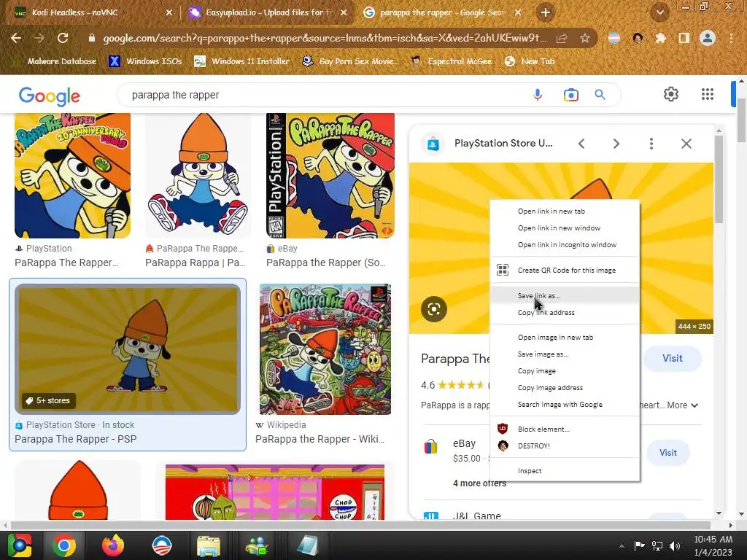Open the PaRappa Rappa sitting thumbnail
Viewport: 747px width, 560px height.
[x=198, y=176]
